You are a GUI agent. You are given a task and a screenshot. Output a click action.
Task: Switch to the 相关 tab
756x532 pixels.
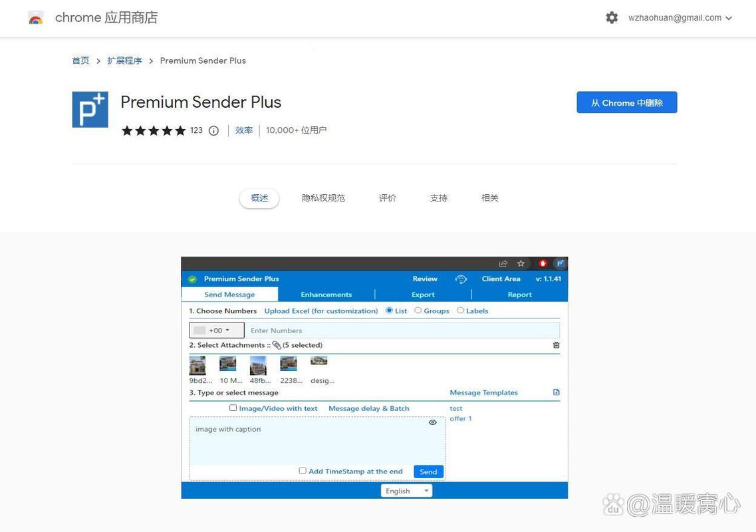(x=490, y=198)
